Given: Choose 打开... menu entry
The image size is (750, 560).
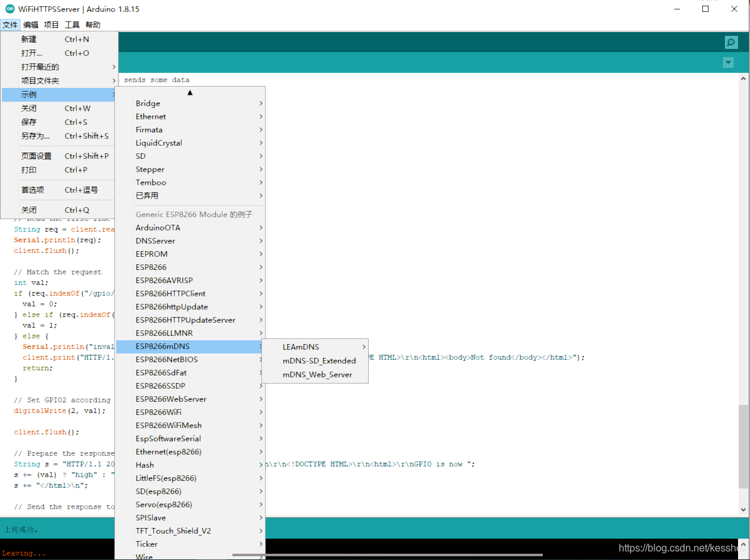Looking at the screenshot, I should [x=59, y=53].
